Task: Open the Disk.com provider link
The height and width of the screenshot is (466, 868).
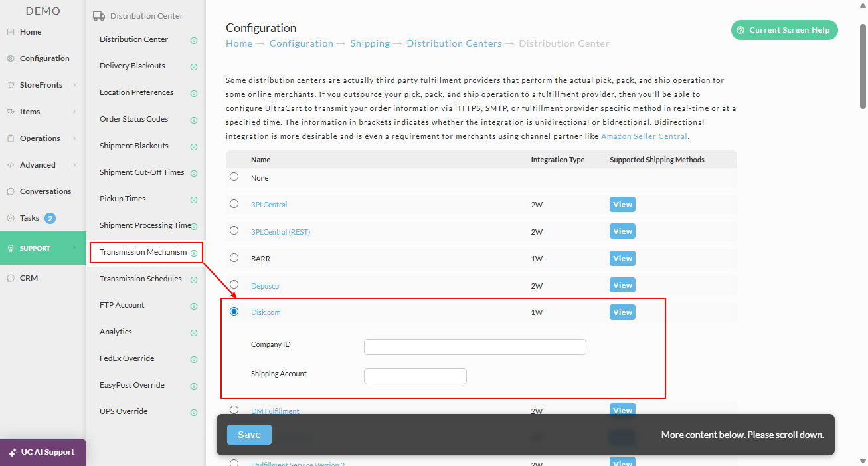Action: click(266, 312)
